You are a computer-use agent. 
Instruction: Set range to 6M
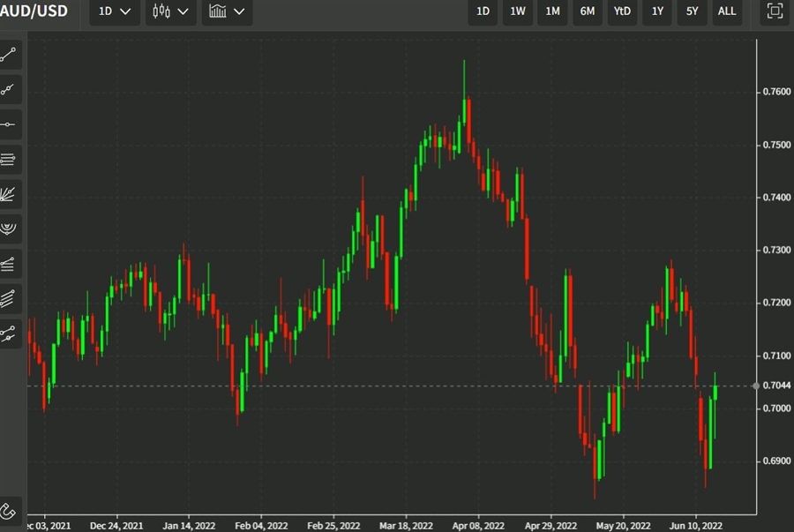[x=588, y=11]
